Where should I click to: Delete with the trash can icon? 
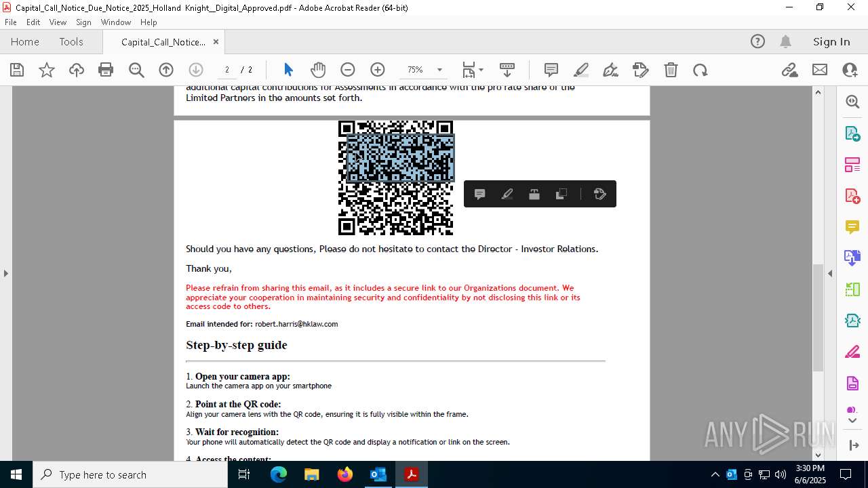coord(671,70)
